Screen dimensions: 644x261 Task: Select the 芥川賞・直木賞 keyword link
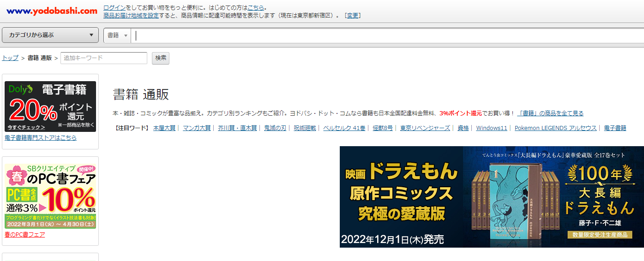(x=237, y=128)
